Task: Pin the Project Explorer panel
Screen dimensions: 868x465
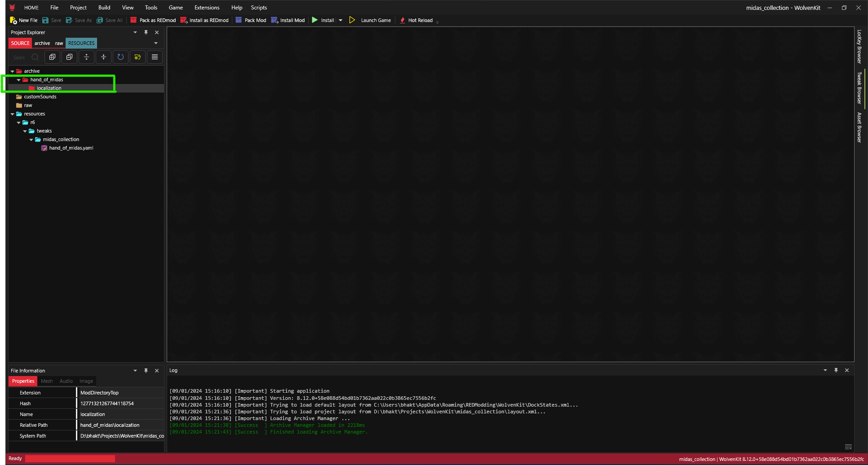Action: (146, 32)
